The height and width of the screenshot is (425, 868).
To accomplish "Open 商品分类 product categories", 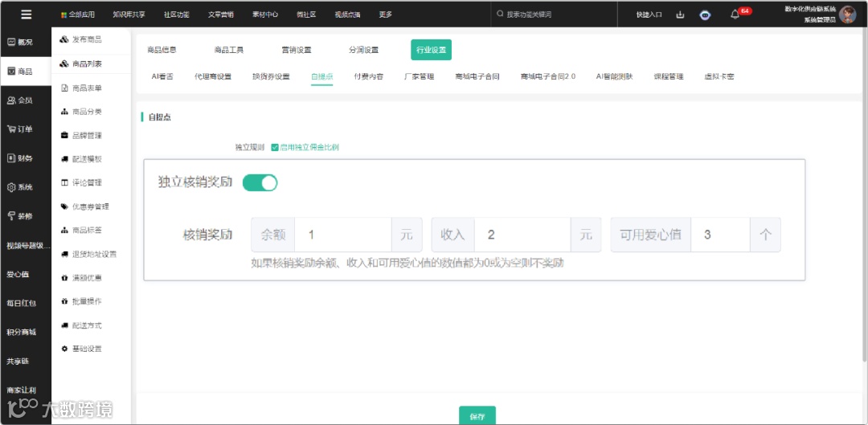I will point(81,112).
